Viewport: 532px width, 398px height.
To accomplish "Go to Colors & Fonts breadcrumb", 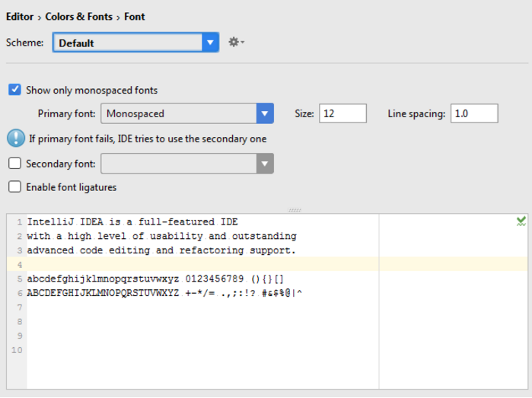I will (x=78, y=16).
